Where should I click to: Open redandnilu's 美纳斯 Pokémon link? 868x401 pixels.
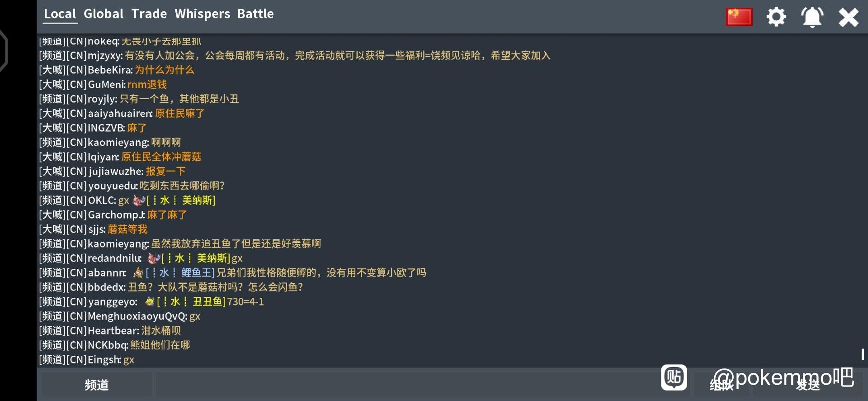pyautogui.click(x=196, y=258)
